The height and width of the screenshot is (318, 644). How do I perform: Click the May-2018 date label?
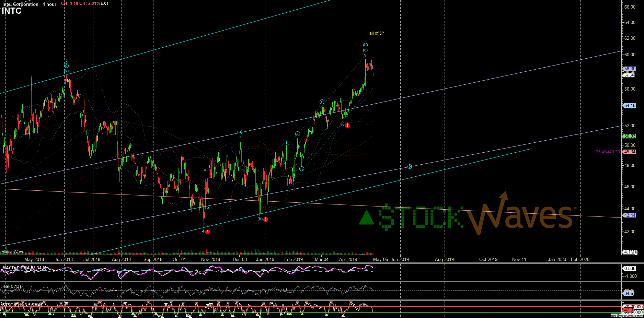(x=34, y=259)
